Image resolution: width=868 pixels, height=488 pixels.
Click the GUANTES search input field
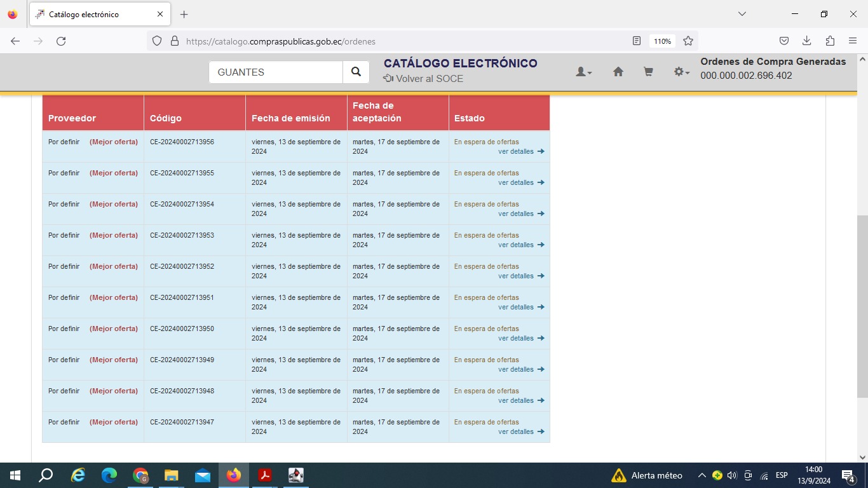[x=275, y=72]
